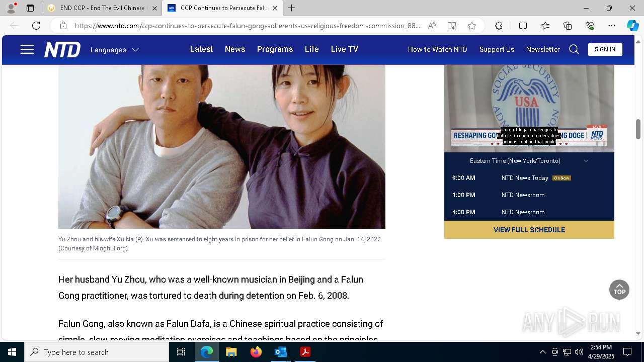Open Outlook from taskbar
This screenshot has width=644, height=362.
pos(280,352)
